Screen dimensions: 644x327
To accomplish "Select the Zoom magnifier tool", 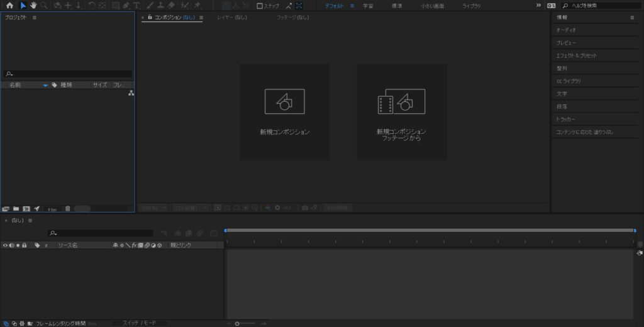I will pos(43,5).
